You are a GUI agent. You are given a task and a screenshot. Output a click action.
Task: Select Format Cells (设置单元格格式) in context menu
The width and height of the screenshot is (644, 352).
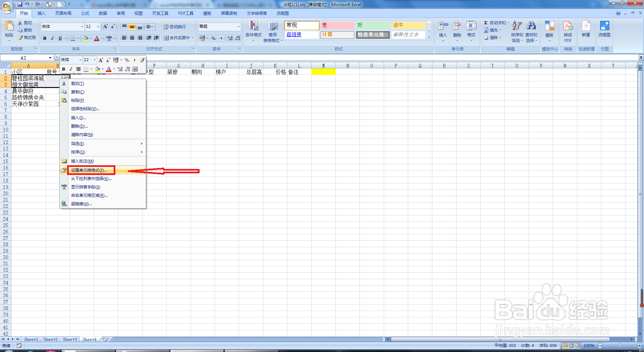tap(103, 170)
